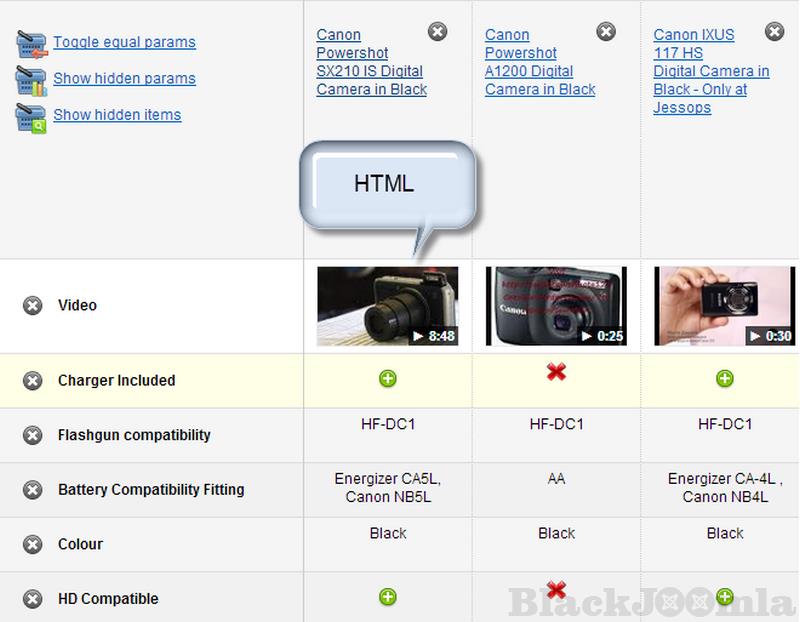The height and width of the screenshot is (622, 800).
Task: Click the Show hidden params basket icon
Action: (x=31, y=80)
